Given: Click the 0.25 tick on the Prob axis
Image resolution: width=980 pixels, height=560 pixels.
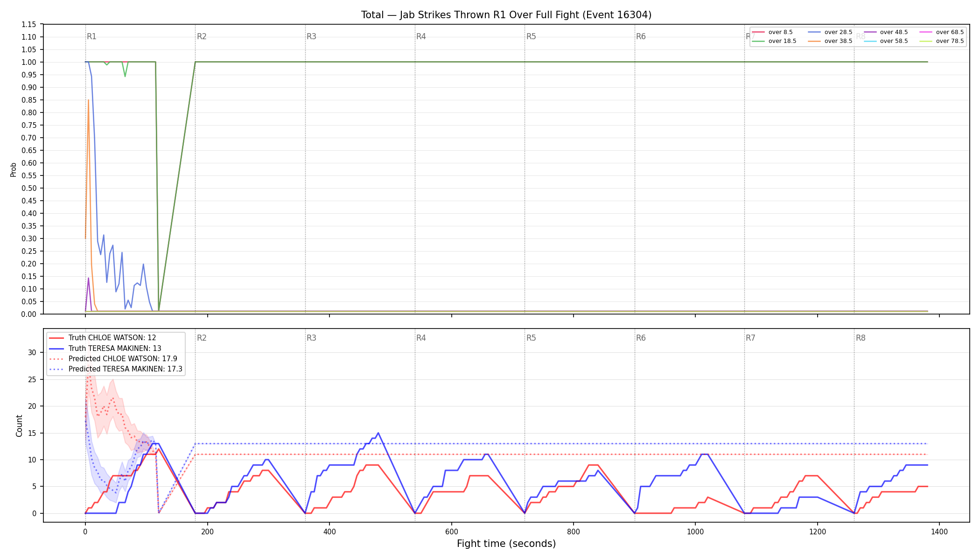Looking at the screenshot, I should click(28, 251).
